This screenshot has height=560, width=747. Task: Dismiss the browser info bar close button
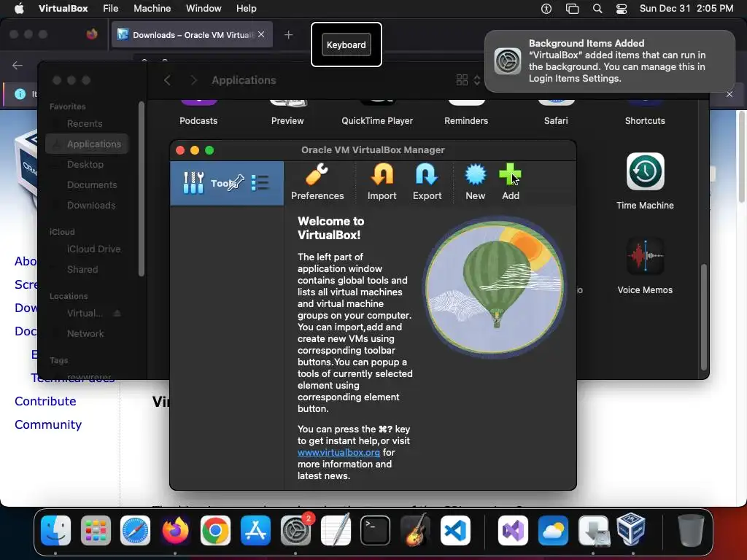pos(729,94)
